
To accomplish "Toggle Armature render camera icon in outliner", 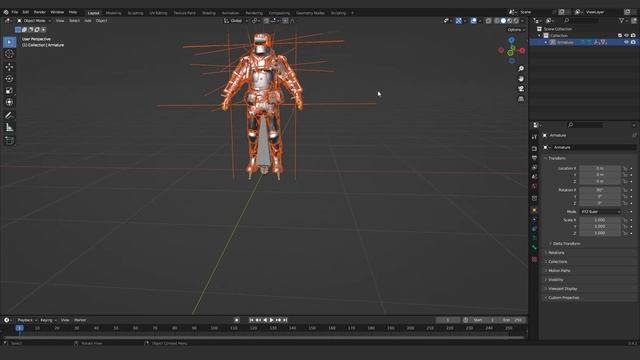I will pos(633,42).
